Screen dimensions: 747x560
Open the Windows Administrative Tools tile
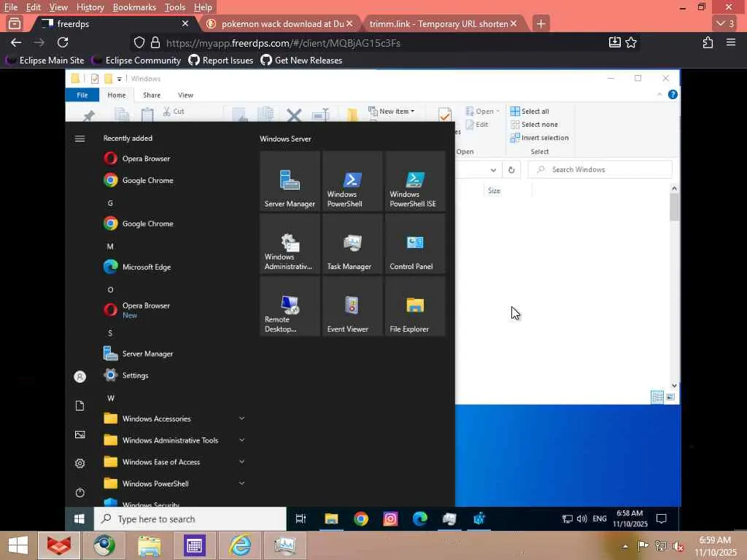coord(290,244)
